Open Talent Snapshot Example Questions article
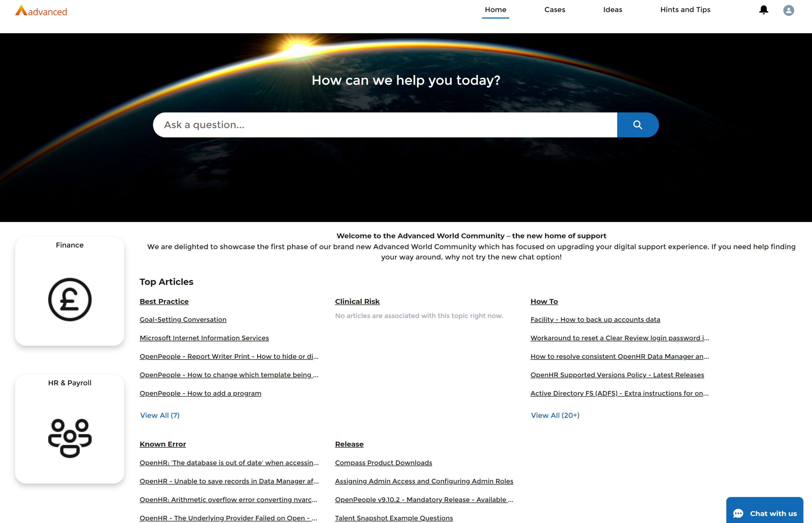812x523 pixels. [394, 518]
